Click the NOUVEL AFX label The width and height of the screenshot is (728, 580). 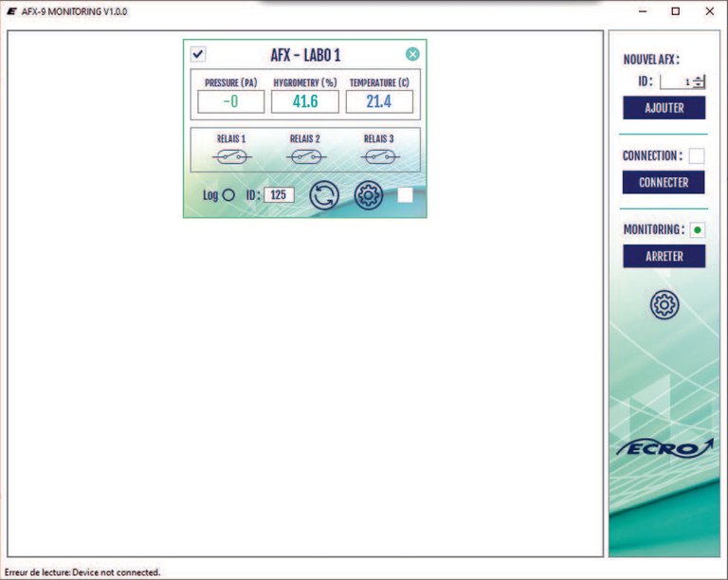point(651,60)
